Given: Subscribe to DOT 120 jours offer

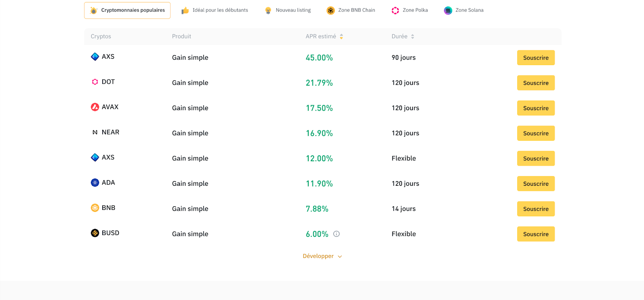Looking at the screenshot, I should (x=536, y=83).
